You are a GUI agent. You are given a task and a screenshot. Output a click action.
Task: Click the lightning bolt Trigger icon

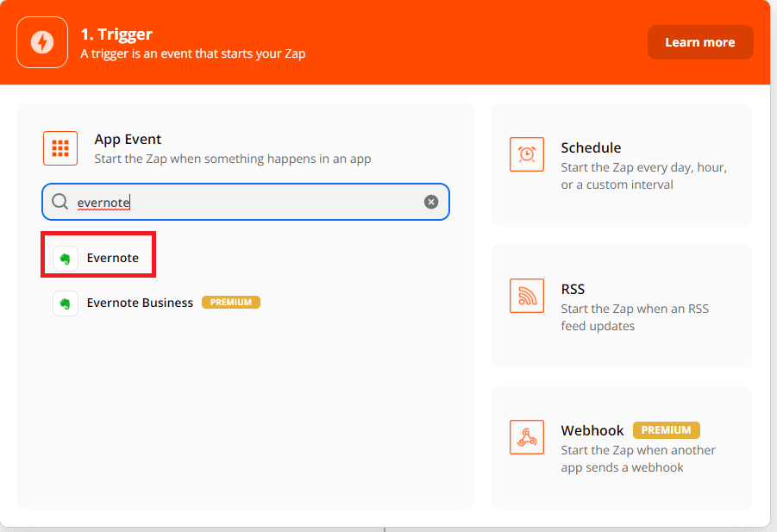click(42, 42)
